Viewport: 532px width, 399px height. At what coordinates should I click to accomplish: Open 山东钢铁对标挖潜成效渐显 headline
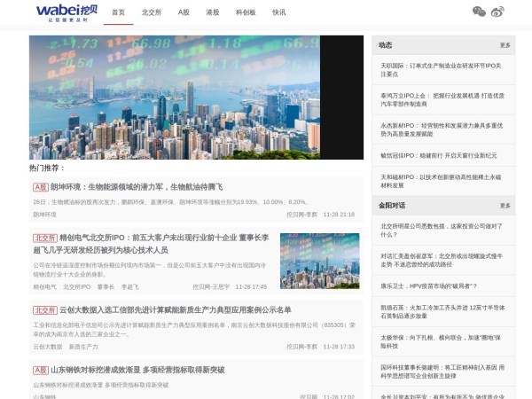[137, 370]
